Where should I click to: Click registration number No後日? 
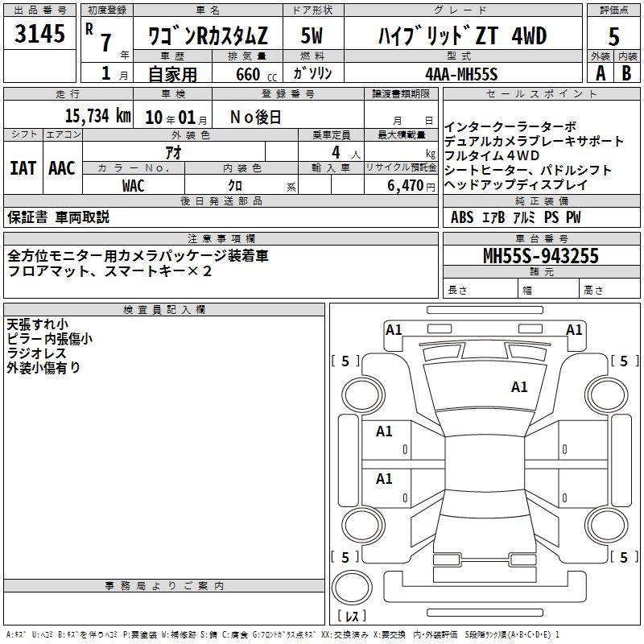click(255, 118)
